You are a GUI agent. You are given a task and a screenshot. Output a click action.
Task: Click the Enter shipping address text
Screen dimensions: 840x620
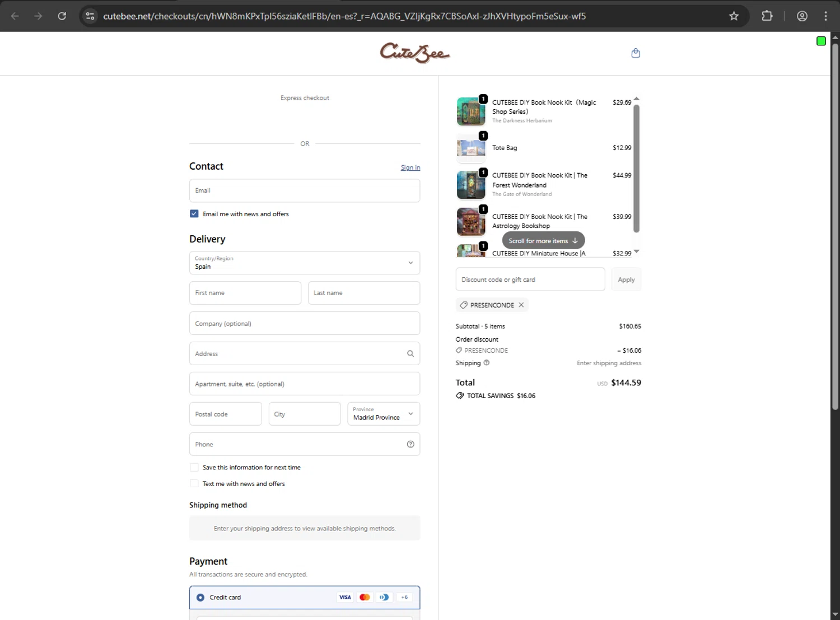coord(609,363)
